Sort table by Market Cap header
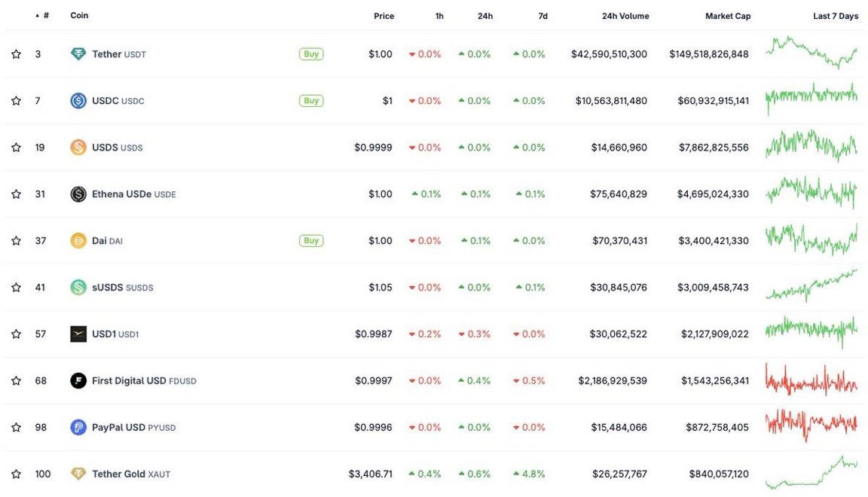Screen dimensions: 868x497 tap(728, 16)
